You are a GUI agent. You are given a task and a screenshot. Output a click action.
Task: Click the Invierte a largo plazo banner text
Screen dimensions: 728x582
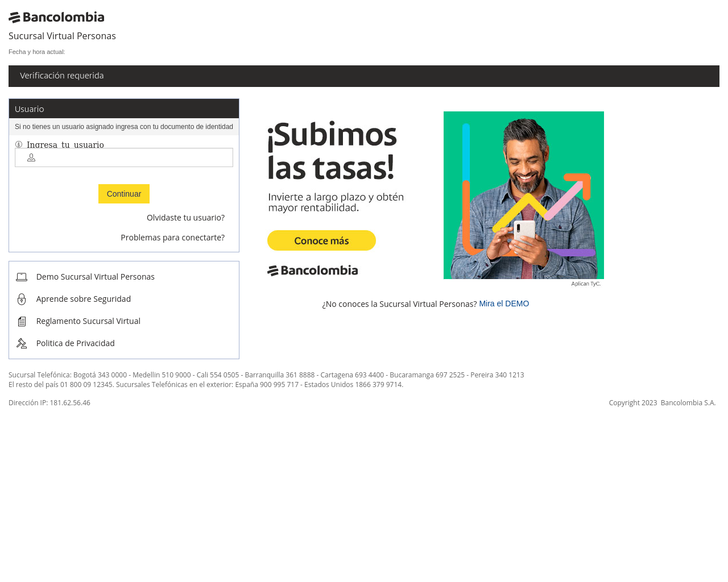pos(336,202)
